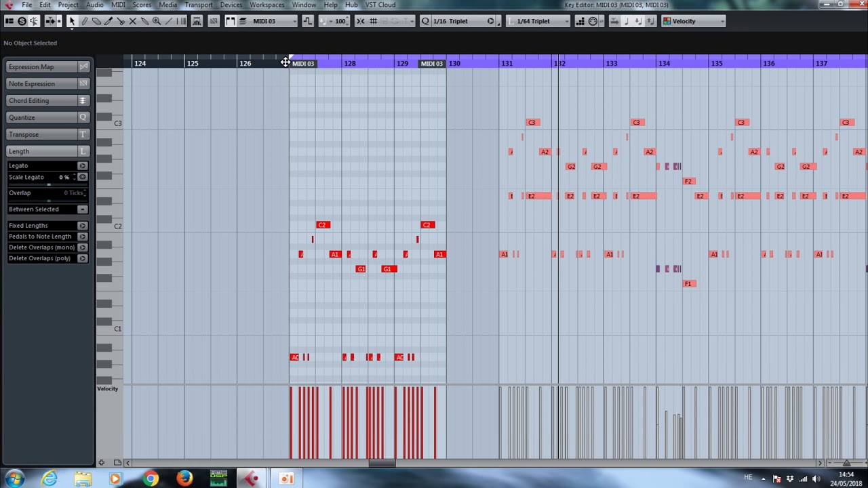This screenshot has height=488, width=868.
Task: Click the add controller lane plus icon
Action: 102,463
